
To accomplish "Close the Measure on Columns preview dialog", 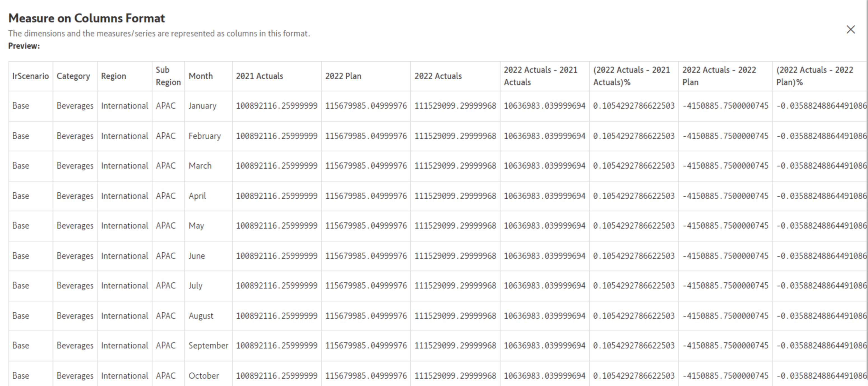I will (x=850, y=30).
